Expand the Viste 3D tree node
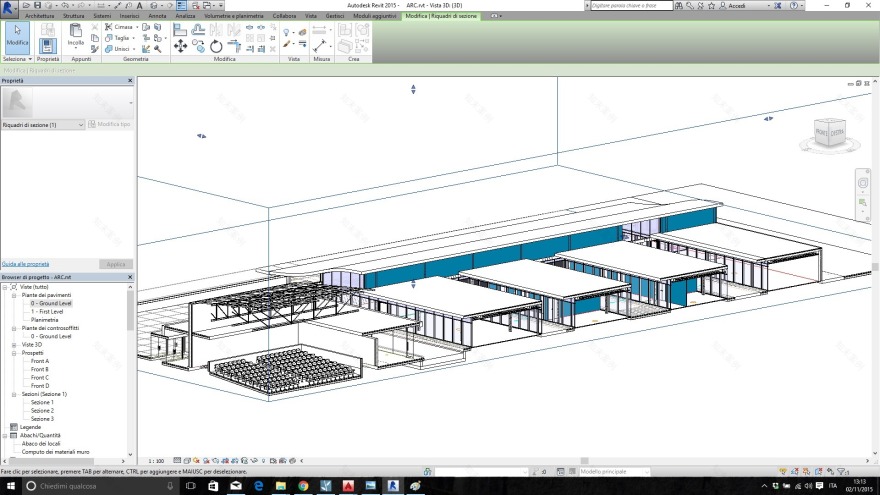 [x=14, y=345]
